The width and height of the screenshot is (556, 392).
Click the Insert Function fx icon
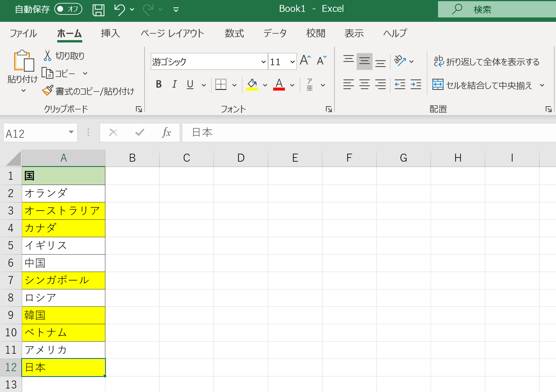[x=166, y=132]
